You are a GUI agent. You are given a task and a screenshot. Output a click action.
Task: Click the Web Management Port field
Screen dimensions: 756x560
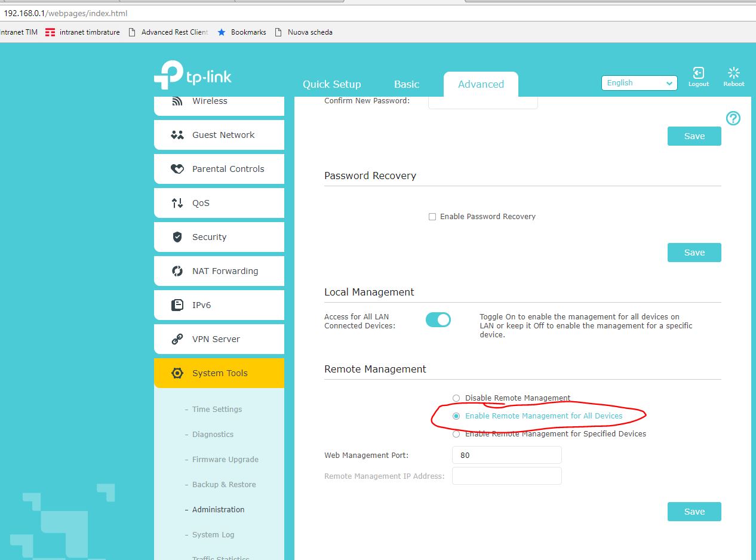coord(506,455)
